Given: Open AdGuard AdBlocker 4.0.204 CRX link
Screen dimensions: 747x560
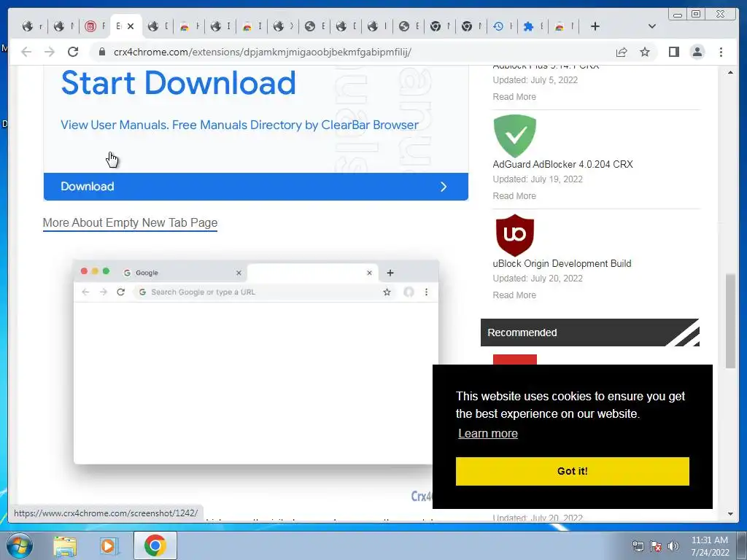Looking at the screenshot, I should [562, 164].
